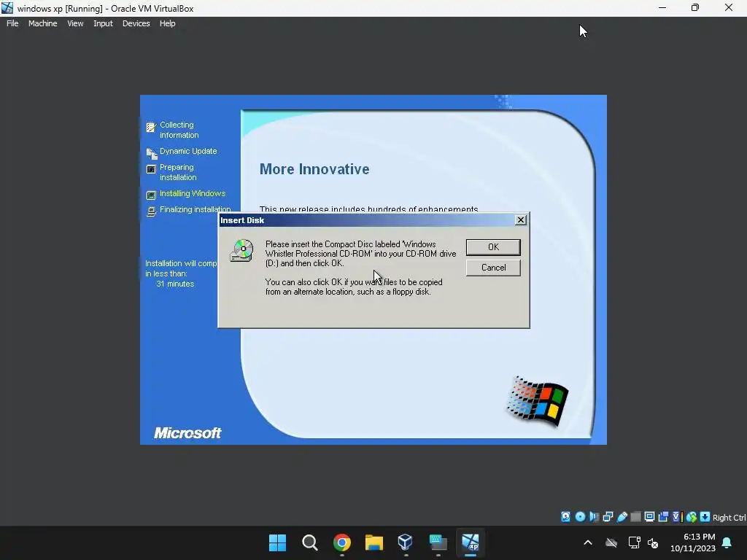Click OK in the Insert Disk dialog

[493, 247]
